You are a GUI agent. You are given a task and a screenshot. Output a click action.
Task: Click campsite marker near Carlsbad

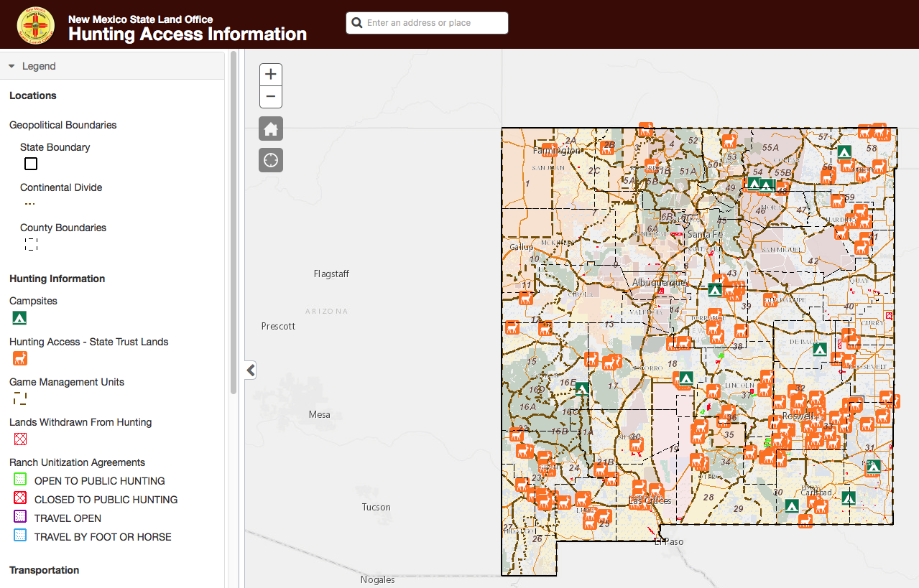click(x=849, y=497)
